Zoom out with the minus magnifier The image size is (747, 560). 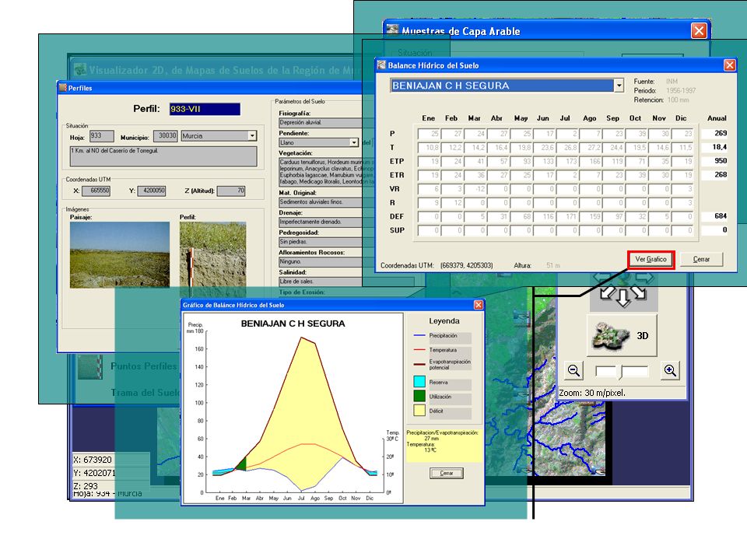point(574,370)
